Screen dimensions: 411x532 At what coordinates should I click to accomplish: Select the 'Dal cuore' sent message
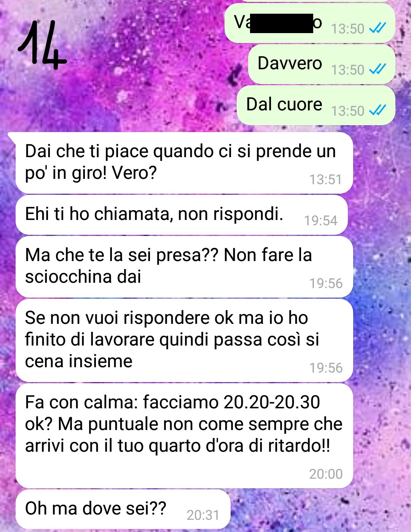tap(316, 105)
